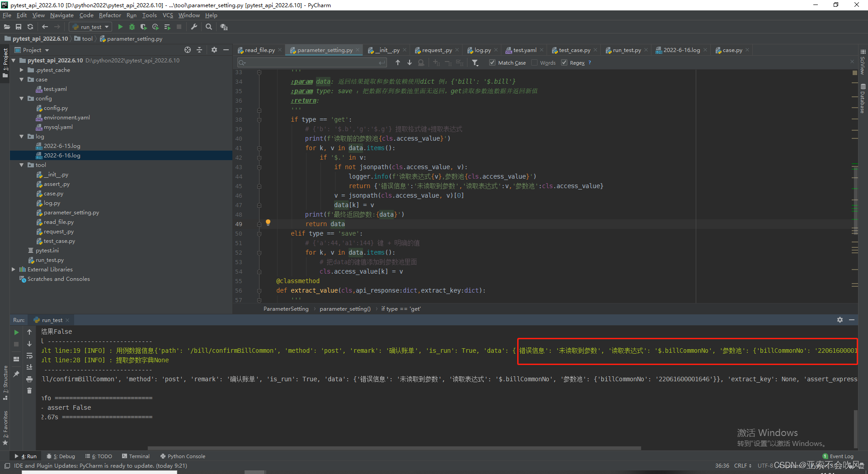Switch to the run_test.py editor tab
The width and height of the screenshot is (868, 474).
(627, 50)
